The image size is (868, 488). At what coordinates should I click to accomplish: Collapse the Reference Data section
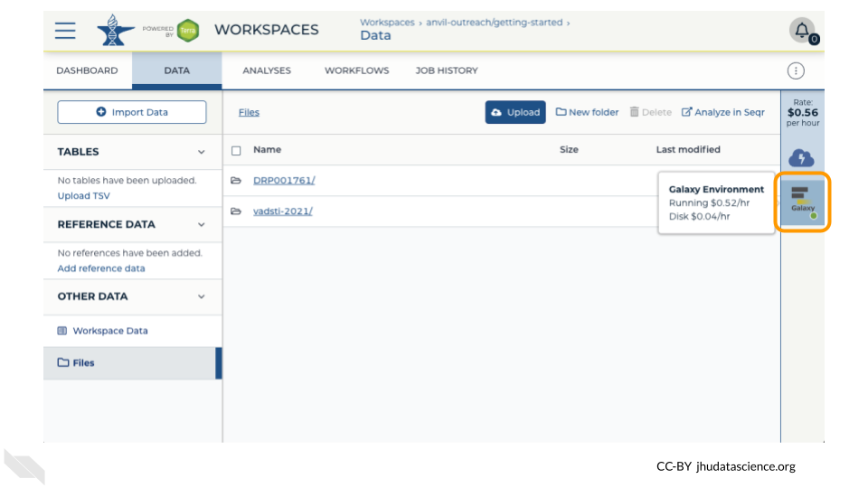tap(202, 225)
